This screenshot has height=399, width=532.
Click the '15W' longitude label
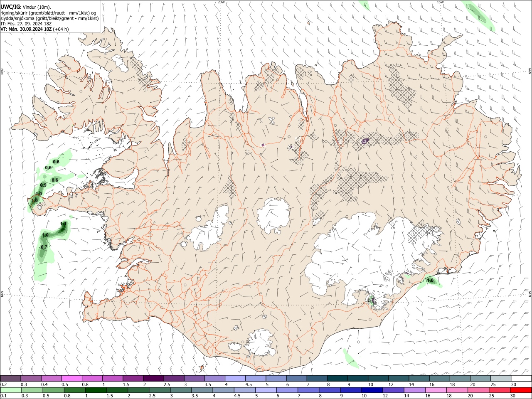(x=440, y=2)
